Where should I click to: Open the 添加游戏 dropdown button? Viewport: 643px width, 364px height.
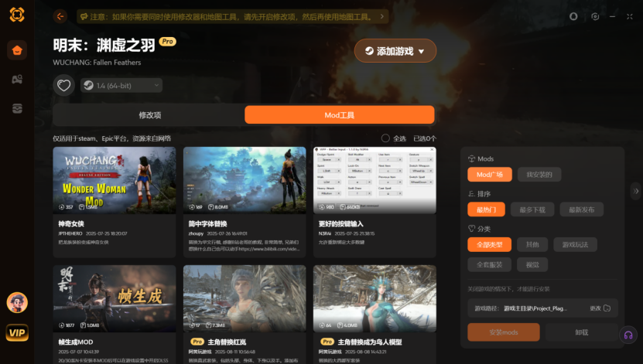coord(395,51)
